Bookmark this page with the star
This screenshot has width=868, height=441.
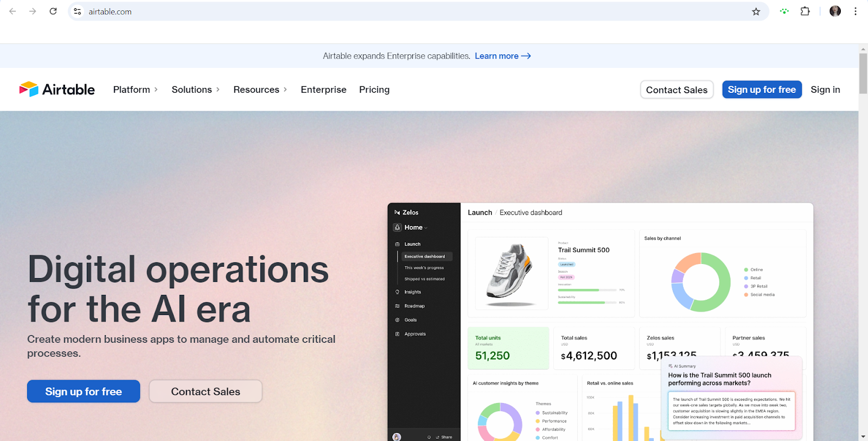click(x=756, y=11)
